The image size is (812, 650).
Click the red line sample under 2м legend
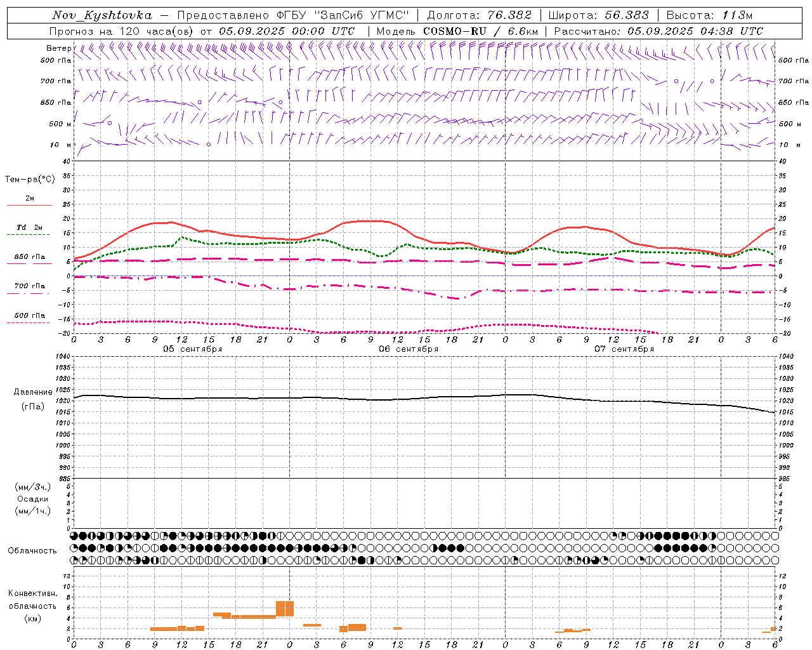point(29,206)
